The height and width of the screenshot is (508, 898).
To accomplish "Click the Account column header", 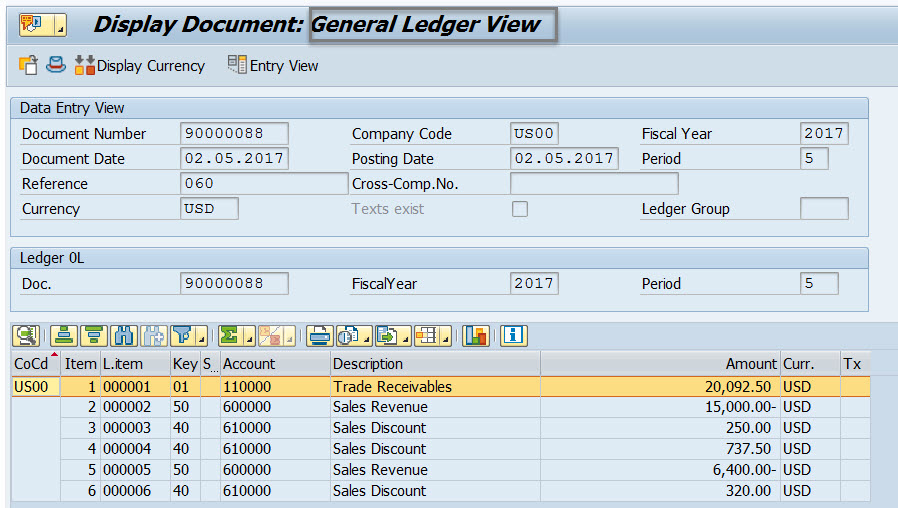I will [275, 364].
